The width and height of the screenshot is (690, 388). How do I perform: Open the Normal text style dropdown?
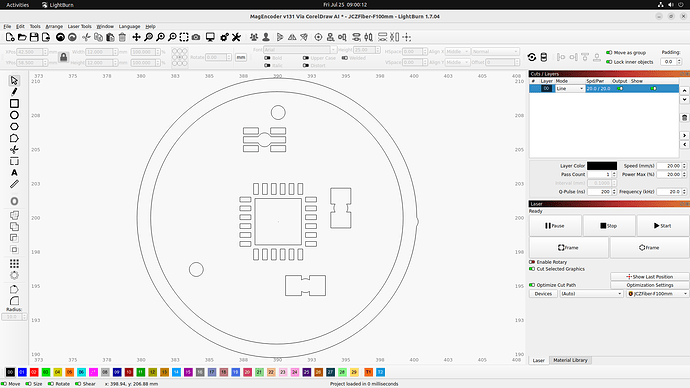[x=495, y=51]
